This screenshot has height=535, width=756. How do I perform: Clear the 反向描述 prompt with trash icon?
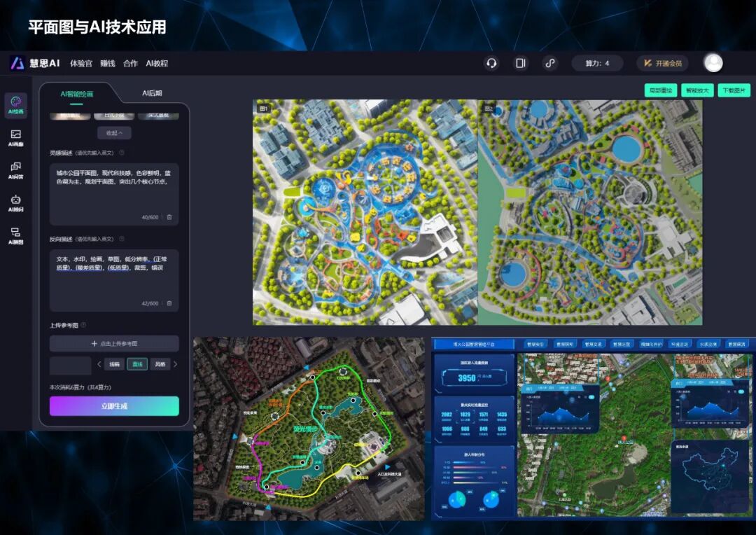pos(169,303)
